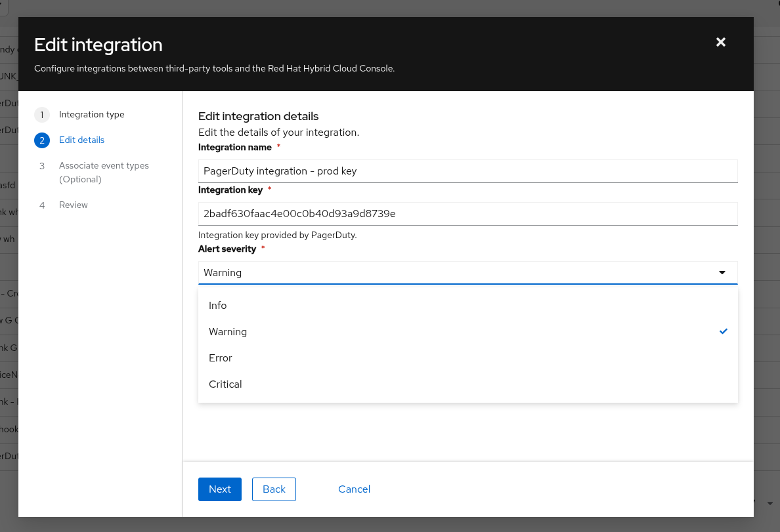Click the Integration name label
Viewport: 780px width, 532px height.
tap(234, 148)
